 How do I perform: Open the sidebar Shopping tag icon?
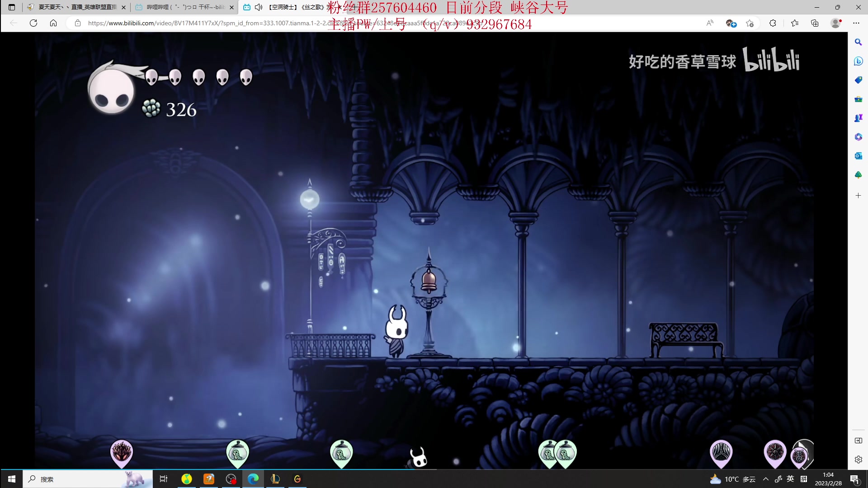click(x=858, y=80)
